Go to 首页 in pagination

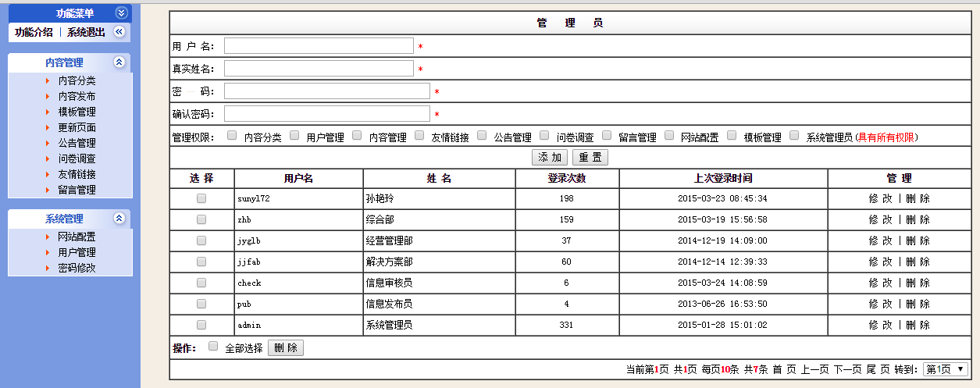(x=784, y=369)
